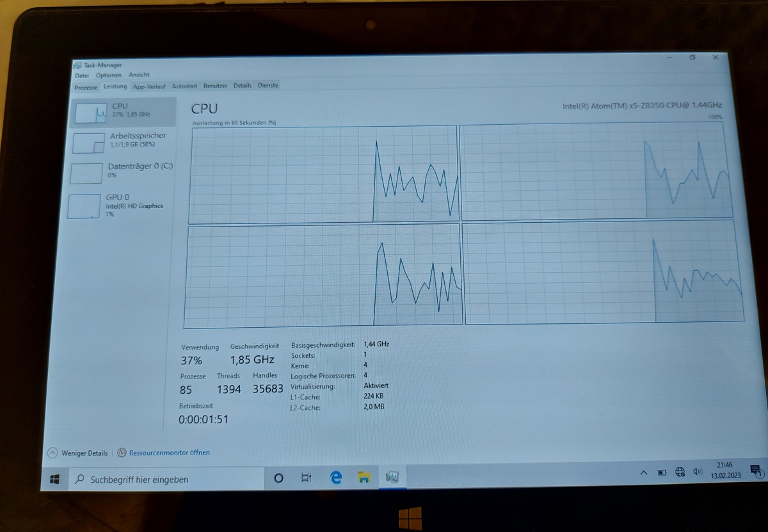Expand hidden system tray icons chevron
The width and height of the screenshot is (768, 532).
coord(643,473)
